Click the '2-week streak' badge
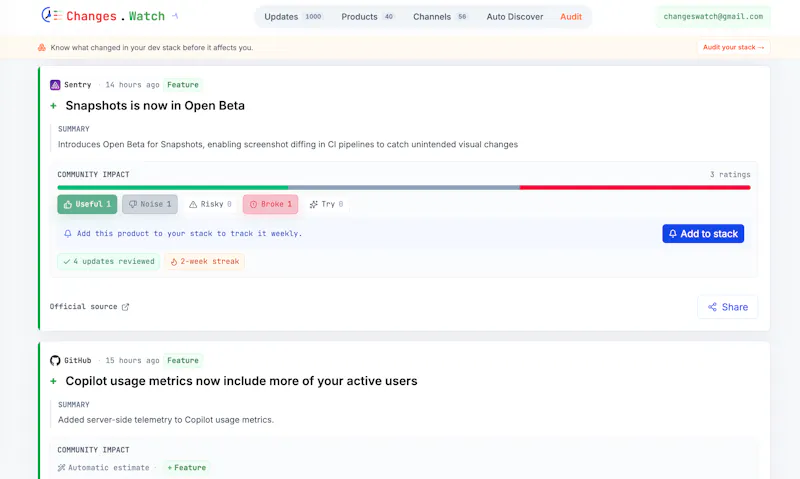The image size is (800, 479). click(205, 261)
